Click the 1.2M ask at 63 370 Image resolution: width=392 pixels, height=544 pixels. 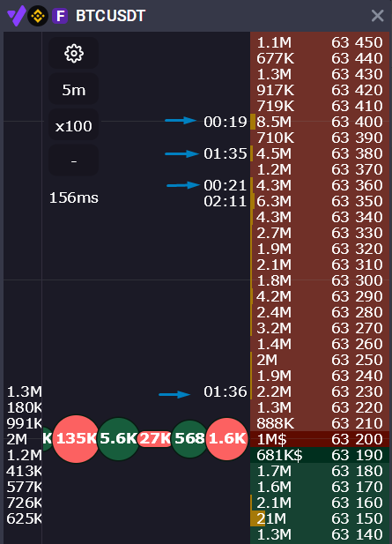(x=320, y=169)
